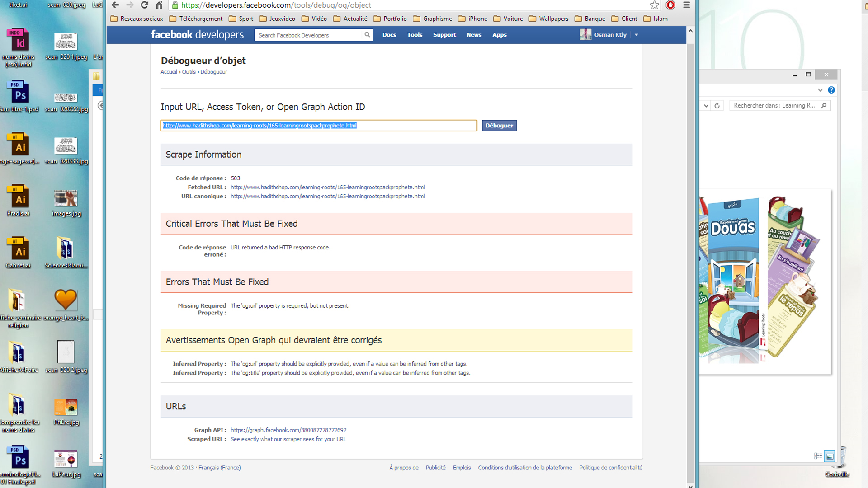Click the Search Facebook Developers field
The image size is (868, 488).
tap(308, 35)
